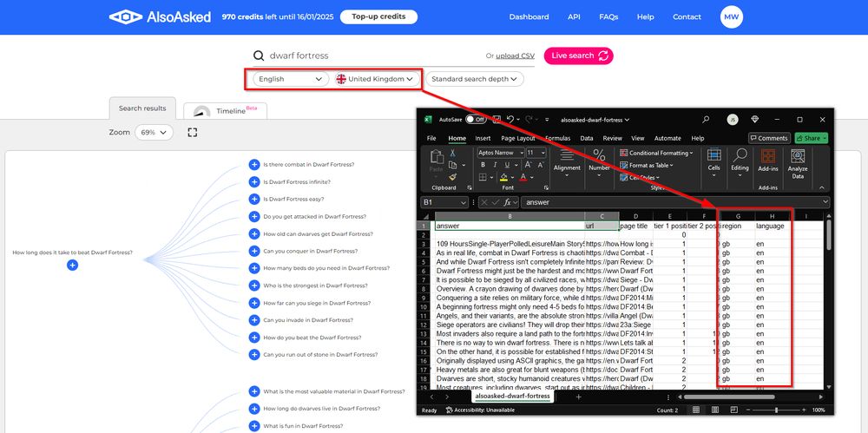The width and height of the screenshot is (868, 433).
Task: Click Top-up credits button
Action: [378, 16]
